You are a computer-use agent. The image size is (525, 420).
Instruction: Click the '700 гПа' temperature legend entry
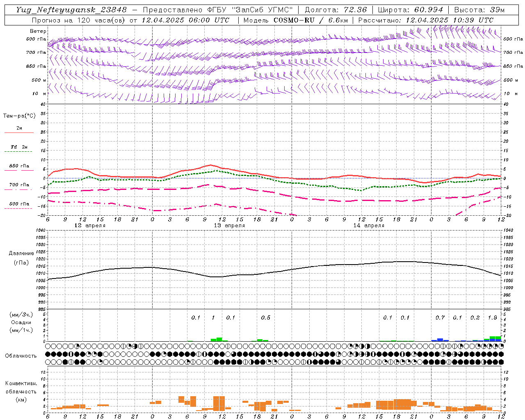click(x=19, y=185)
